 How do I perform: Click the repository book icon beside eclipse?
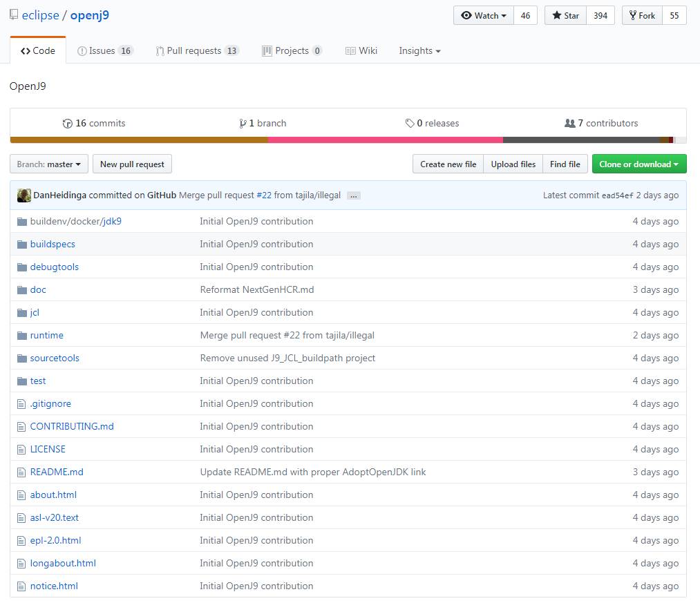14,15
